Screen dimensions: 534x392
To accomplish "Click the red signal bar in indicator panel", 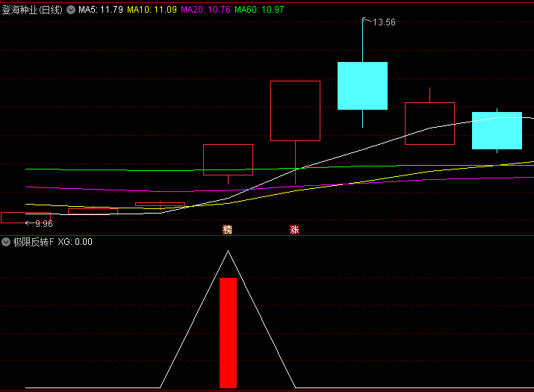I will 228,332.
